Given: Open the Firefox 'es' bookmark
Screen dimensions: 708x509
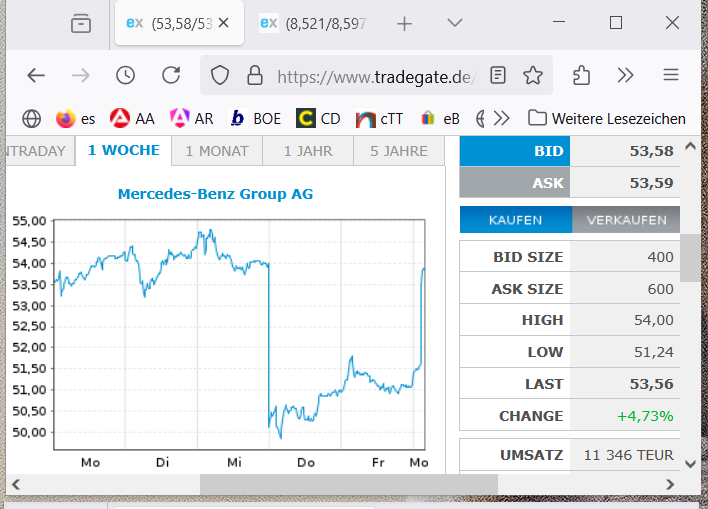Looking at the screenshot, I should coord(75,118).
